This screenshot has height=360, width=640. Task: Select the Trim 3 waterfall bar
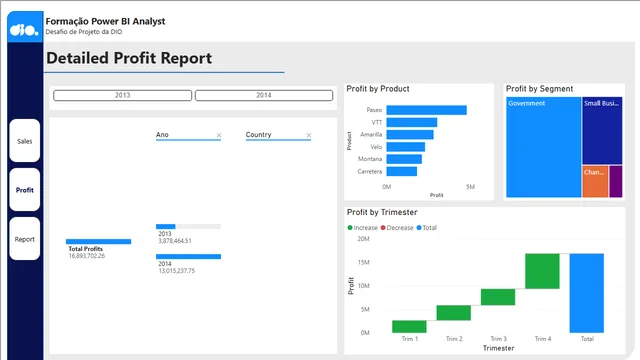click(498, 297)
